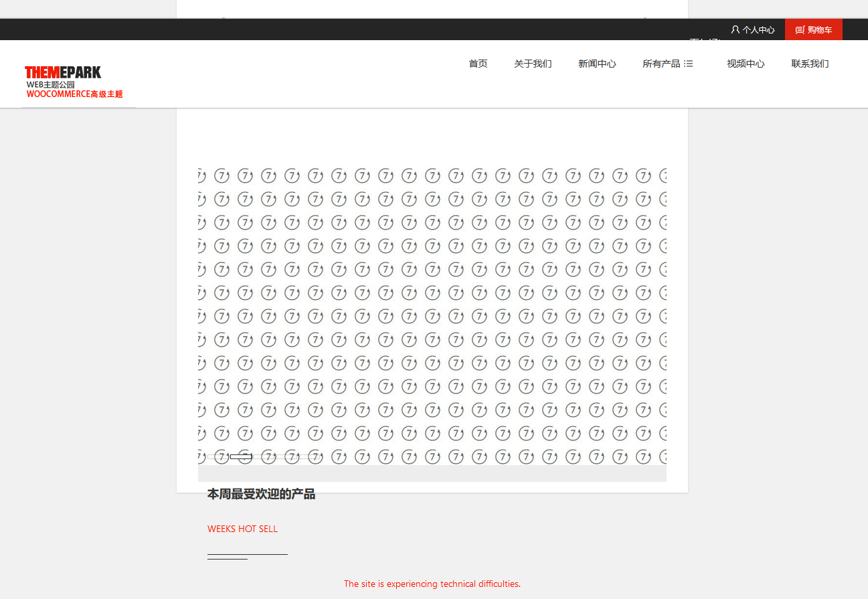Viewport: 868px width, 599px height.
Task: Click the user profile icon beside 个人中心
Action: (x=735, y=30)
